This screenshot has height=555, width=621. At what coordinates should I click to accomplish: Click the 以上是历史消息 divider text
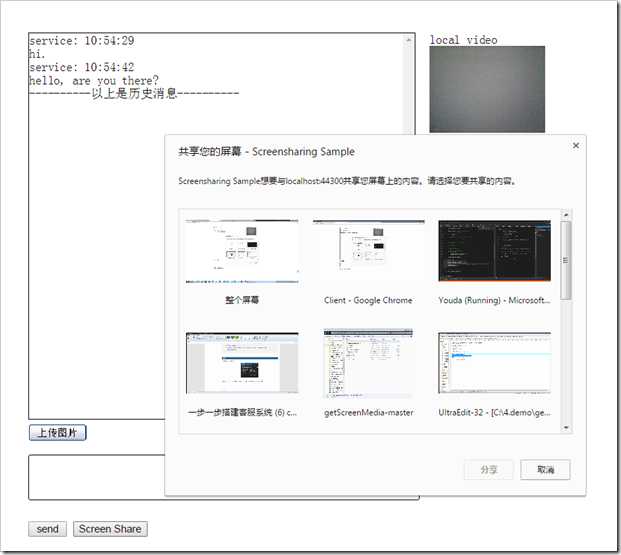pyautogui.click(x=134, y=93)
